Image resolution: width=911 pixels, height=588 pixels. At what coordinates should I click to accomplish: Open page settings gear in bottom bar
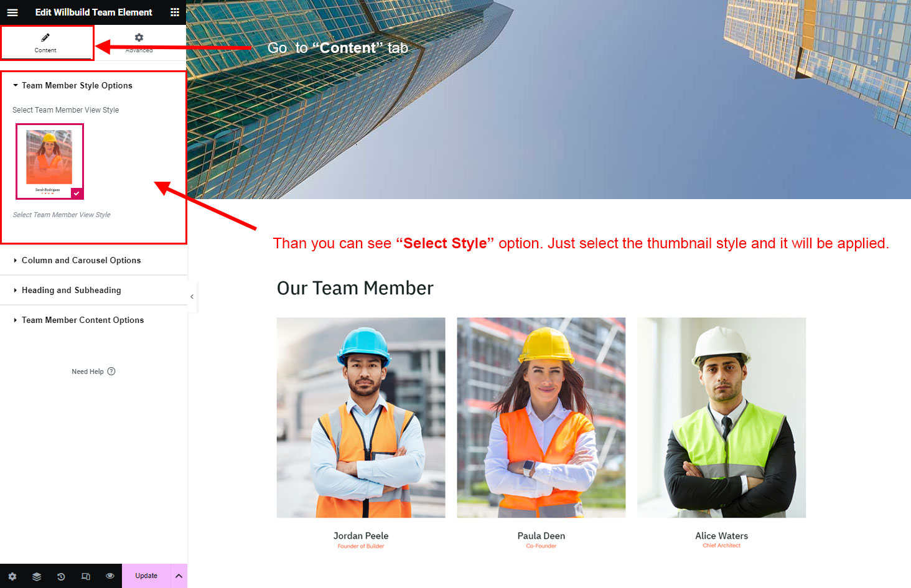coord(12,576)
